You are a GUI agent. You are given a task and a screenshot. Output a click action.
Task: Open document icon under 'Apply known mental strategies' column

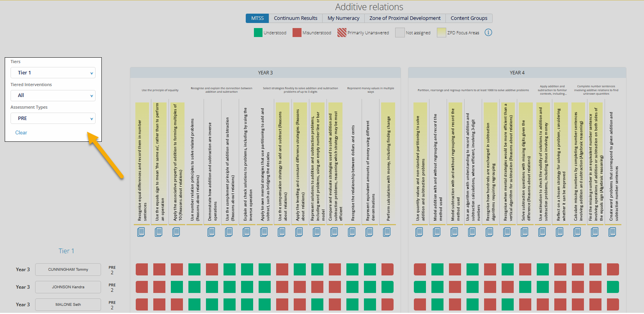264,232
